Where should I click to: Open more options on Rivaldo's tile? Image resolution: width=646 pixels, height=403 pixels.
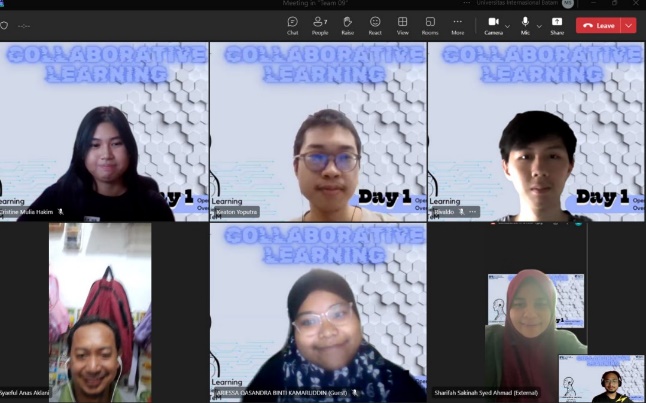point(473,212)
